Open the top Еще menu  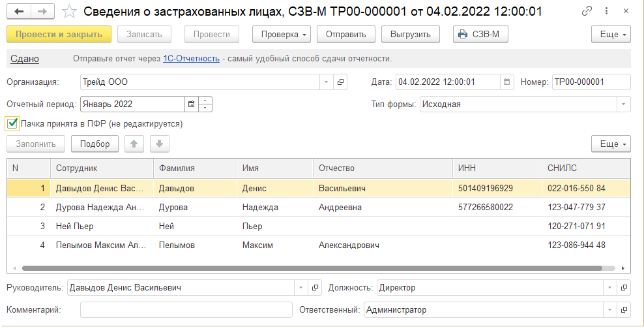[x=611, y=34]
